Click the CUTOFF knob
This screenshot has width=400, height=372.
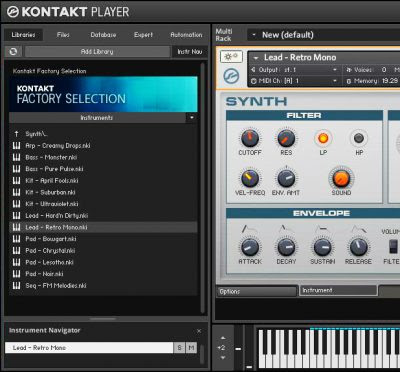(250, 138)
